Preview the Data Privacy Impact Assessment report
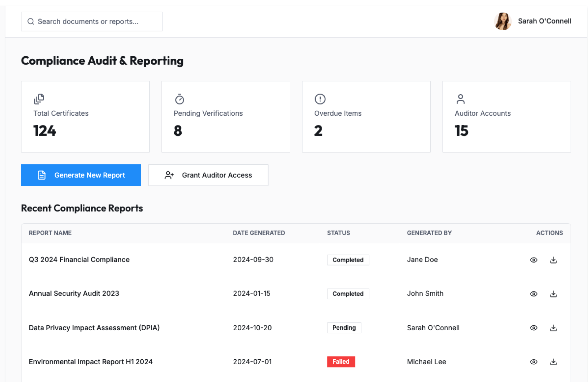The height and width of the screenshot is (382, 588). [533, 328]
